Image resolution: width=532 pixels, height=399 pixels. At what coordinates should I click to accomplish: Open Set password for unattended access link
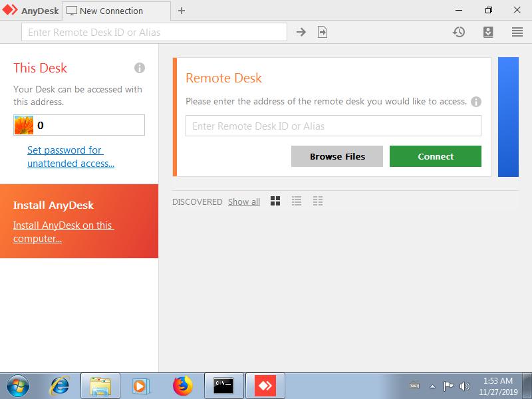(70, 157)
